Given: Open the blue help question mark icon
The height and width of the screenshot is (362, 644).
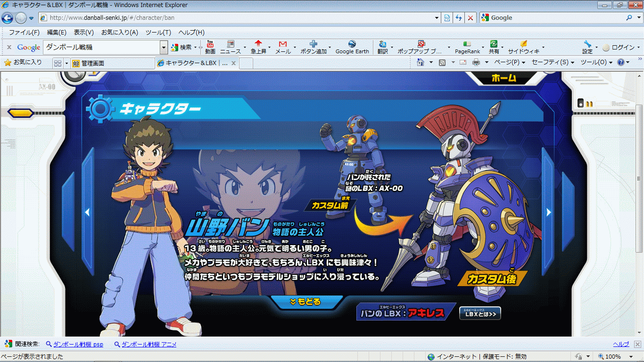Looking at the screenshot, I should point(621,62).
